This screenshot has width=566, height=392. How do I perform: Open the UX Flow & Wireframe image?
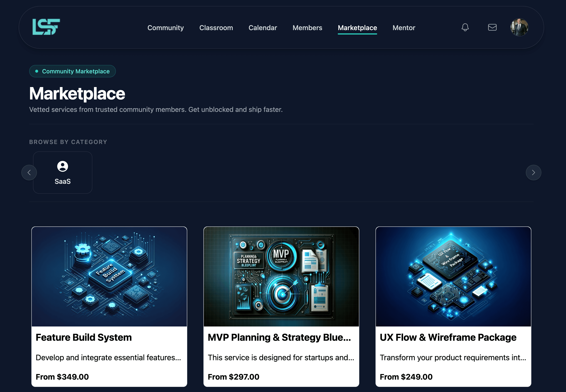[453, 276]
